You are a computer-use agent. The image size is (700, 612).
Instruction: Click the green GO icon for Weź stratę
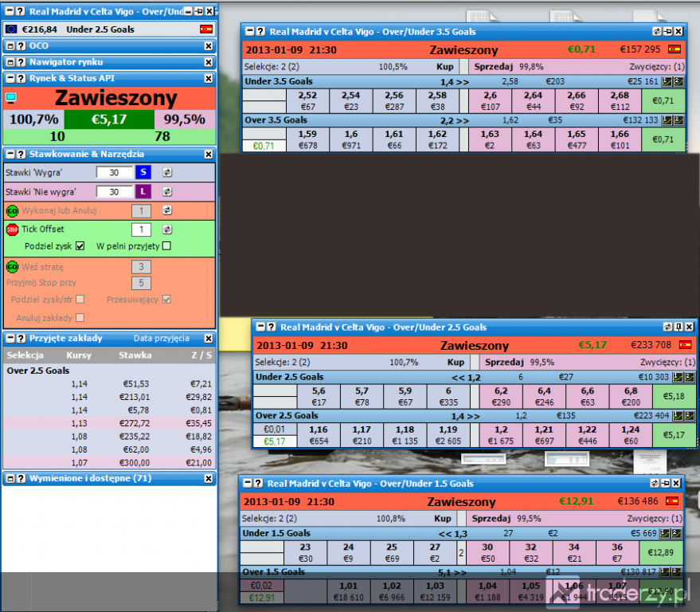point(12,267)
